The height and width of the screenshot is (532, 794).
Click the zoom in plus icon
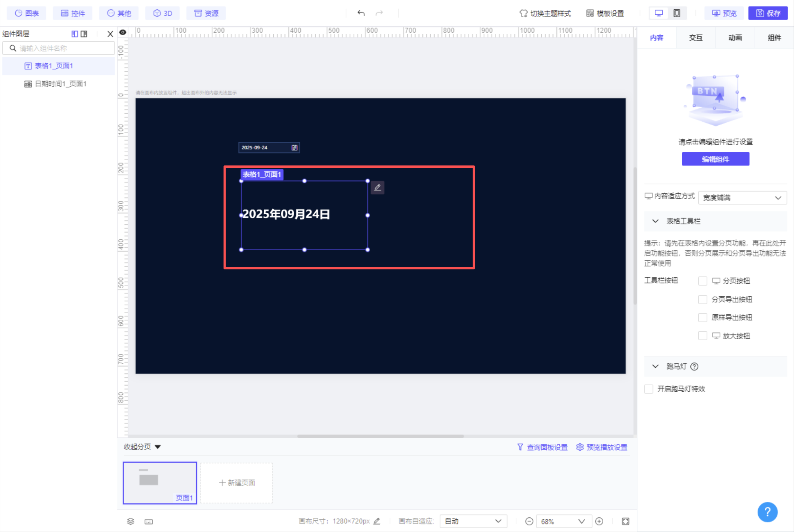599,521
